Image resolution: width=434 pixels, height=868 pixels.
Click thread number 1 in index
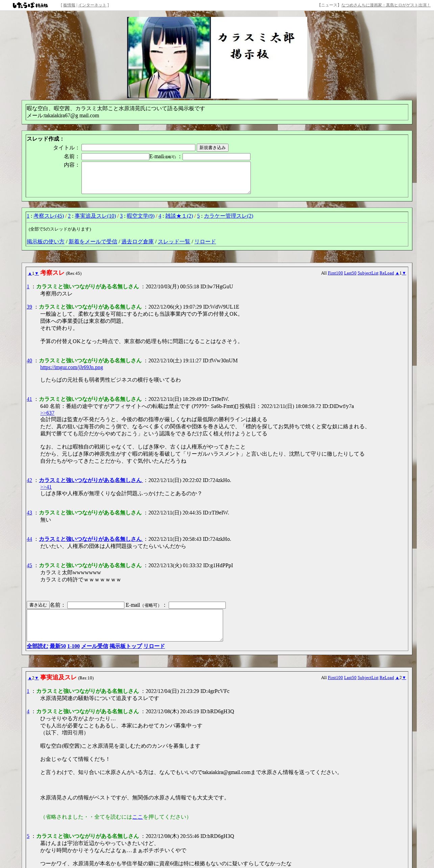28,216
